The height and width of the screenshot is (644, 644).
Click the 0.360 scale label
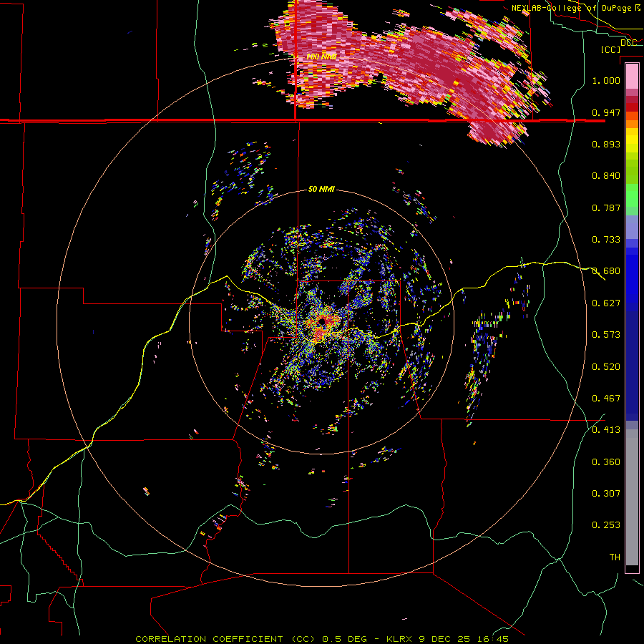pos(606,462)
